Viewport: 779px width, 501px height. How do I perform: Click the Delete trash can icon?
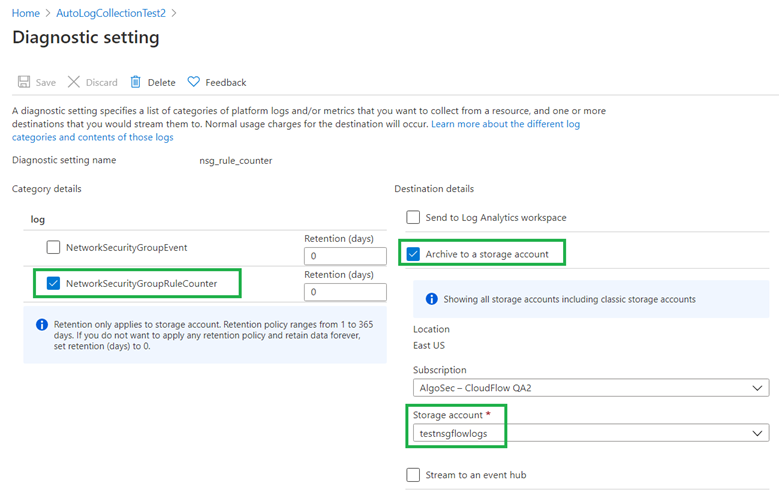point(135,82)
